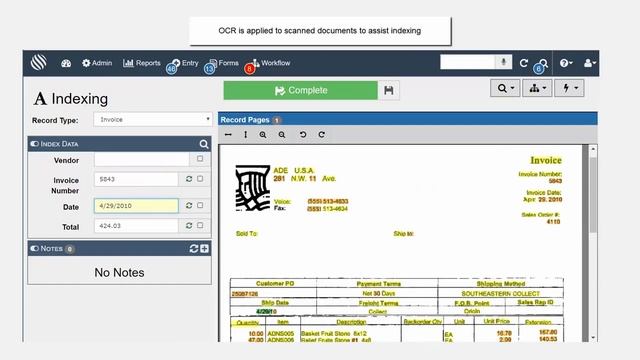Click the Invoice Number value on document

(x=555, y=181)
